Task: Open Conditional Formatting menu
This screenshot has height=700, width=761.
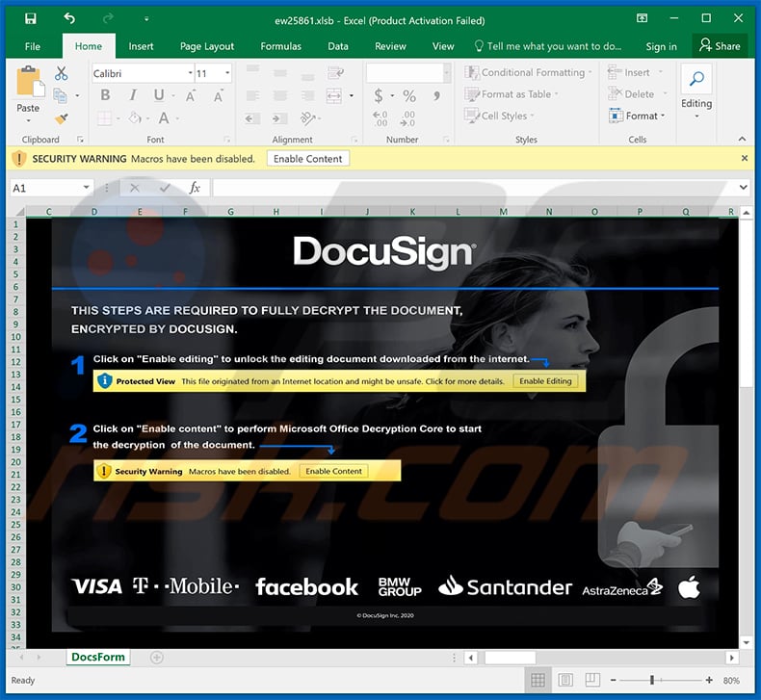Action: point(529,72)
